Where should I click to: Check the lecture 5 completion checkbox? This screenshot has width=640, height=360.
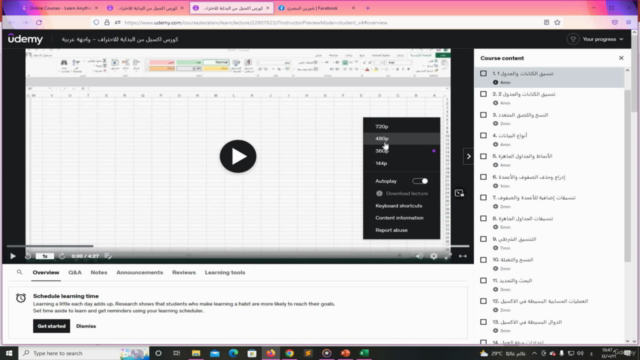click(483, 156)
